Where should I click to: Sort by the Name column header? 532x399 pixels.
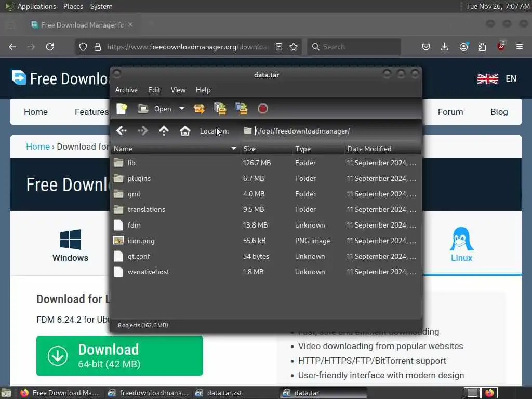[176, 149]
